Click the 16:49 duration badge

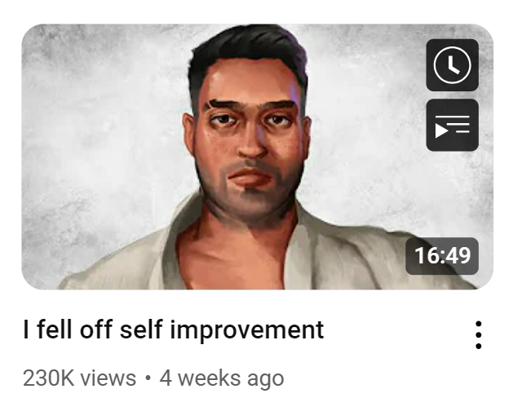442,256
